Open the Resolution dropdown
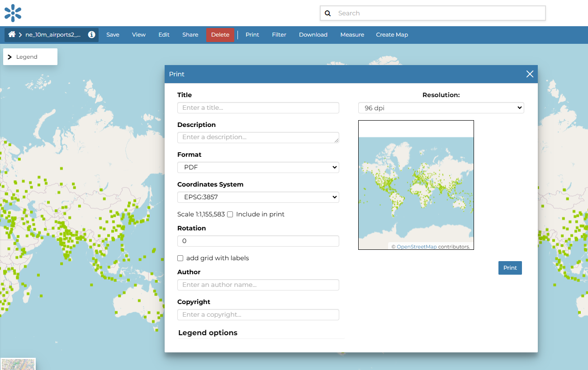This screenshot has width=588, height=370. [x=441, y=108]
